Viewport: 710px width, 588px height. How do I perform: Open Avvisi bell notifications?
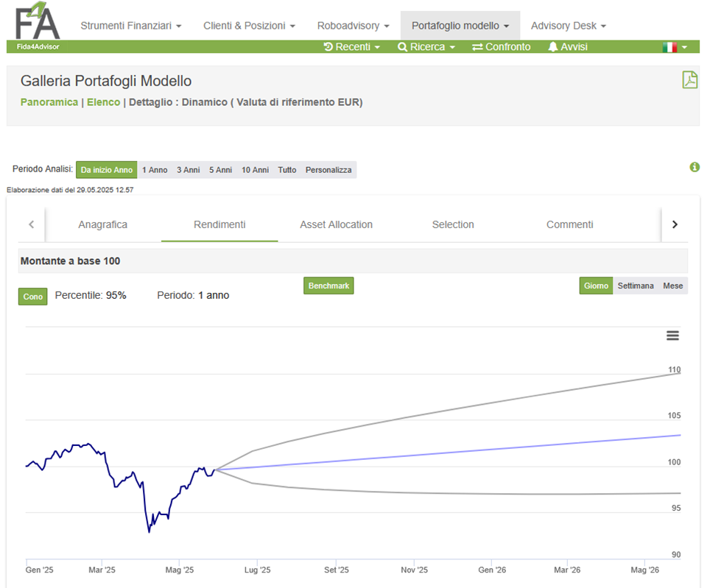(568, 46)
